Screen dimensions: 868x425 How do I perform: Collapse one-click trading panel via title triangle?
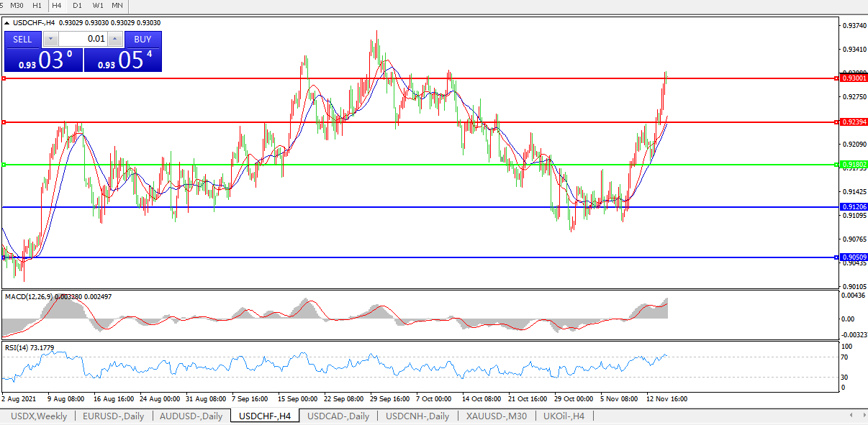(x=7, y=23)
